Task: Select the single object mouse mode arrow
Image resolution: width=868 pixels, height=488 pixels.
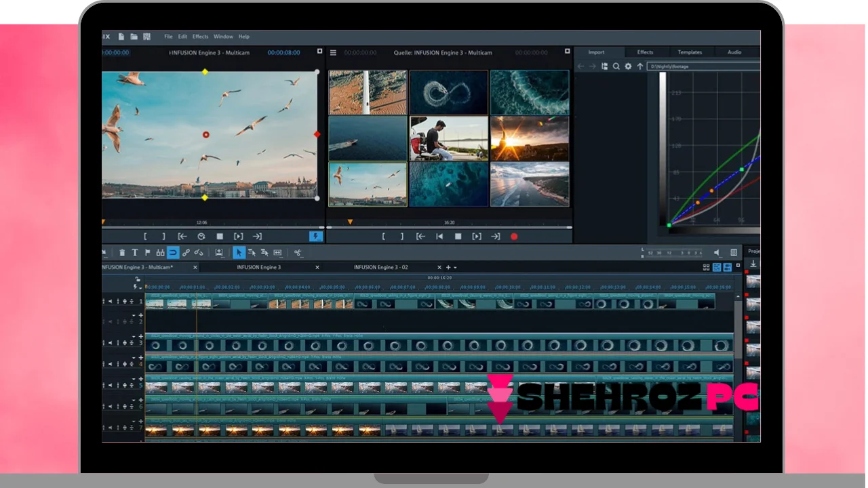Action: click(239, 253)
